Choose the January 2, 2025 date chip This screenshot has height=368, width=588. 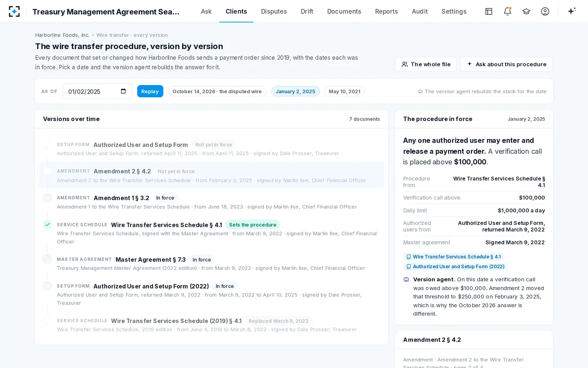tap(296, 91)
